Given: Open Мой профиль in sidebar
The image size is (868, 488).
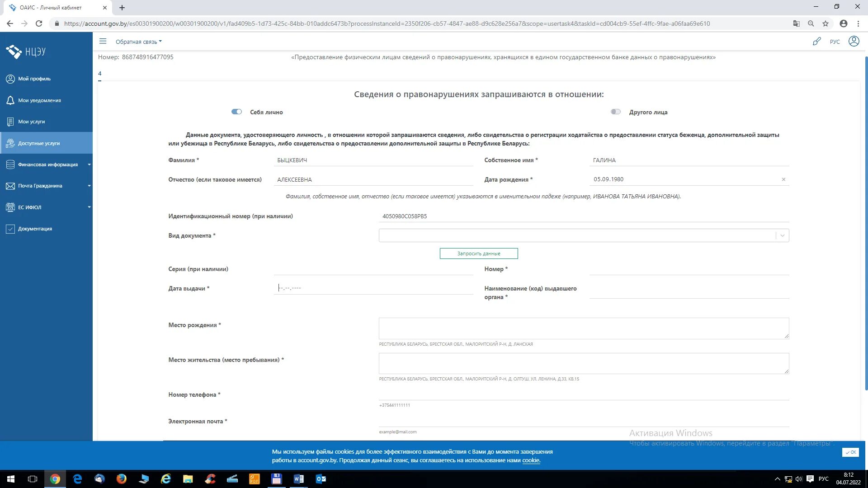Looking at the screenshot, I should tap(34, 79).
